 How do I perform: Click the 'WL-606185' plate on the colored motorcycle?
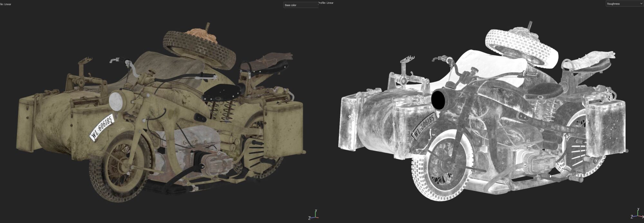coord(102,128)
